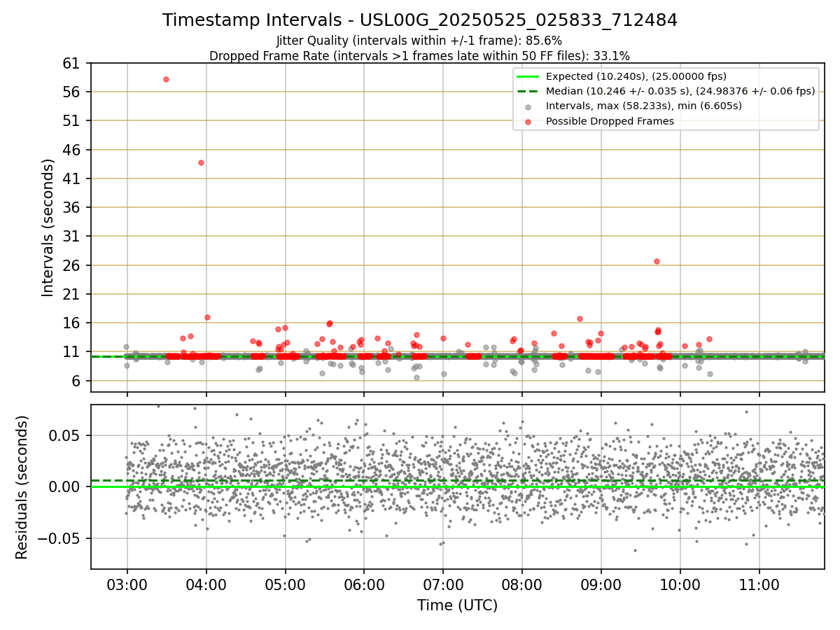Click the '06:00' x-axis tick label

[364, 584]
